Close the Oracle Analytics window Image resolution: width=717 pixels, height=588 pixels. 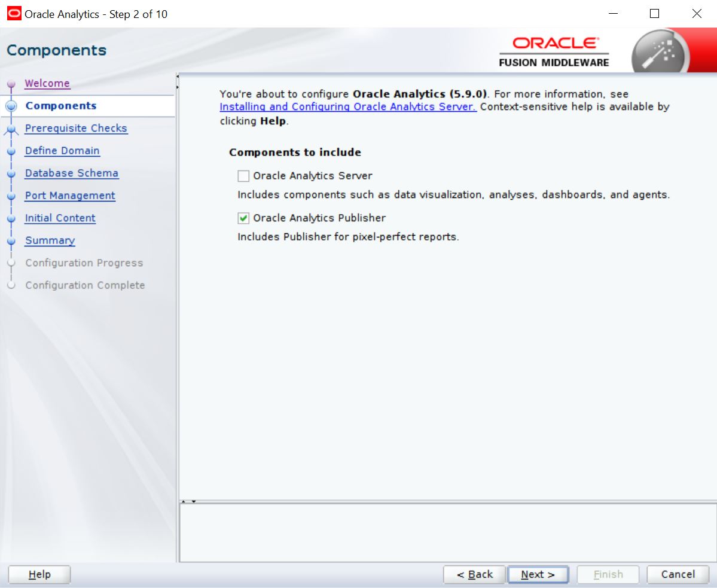(x=697, y=14)
